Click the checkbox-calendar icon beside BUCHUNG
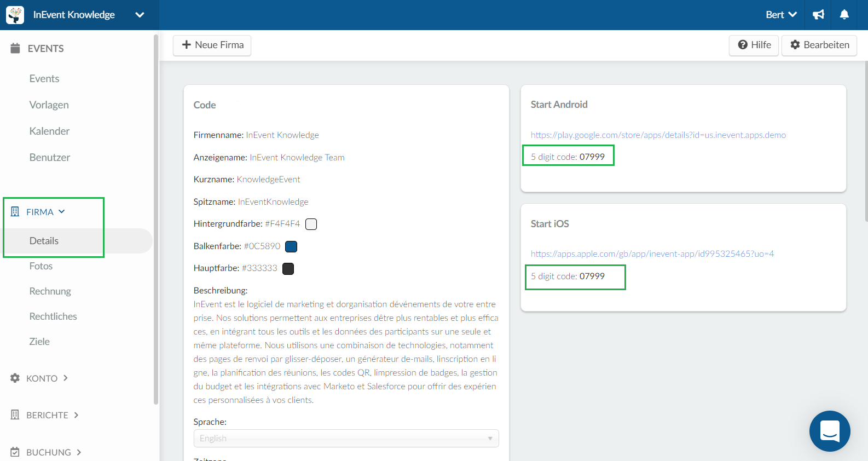This screenshot has height=461, width=868. point(15,452)
